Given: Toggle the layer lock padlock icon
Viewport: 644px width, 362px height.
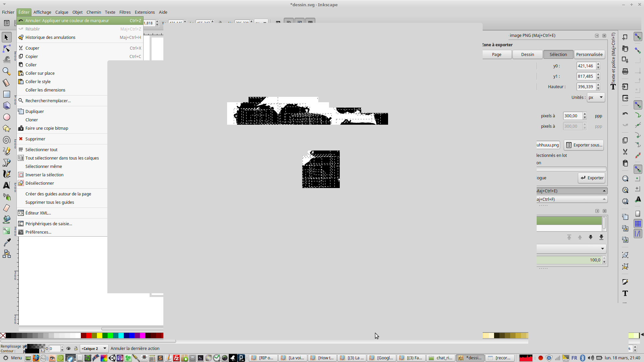Looking at the screenshot, I should pos(76,349).
